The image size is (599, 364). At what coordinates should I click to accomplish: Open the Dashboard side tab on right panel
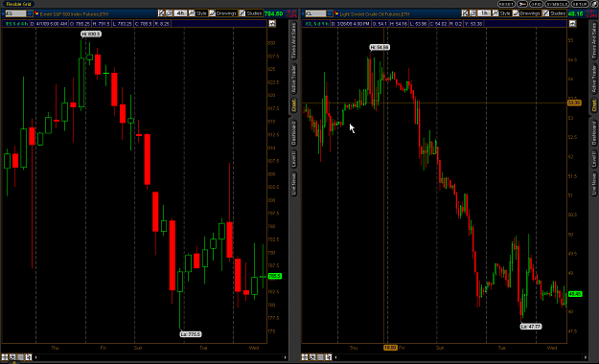point(594,133)
